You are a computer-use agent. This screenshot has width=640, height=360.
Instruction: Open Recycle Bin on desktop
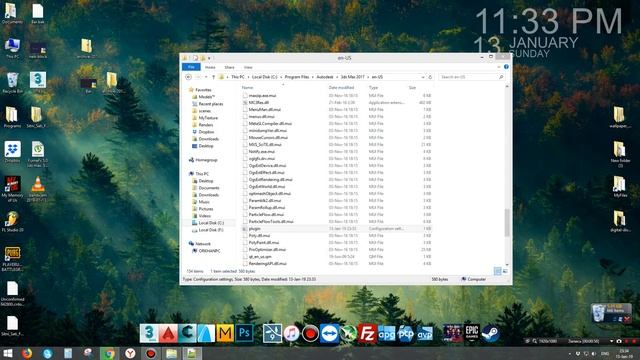12,83
